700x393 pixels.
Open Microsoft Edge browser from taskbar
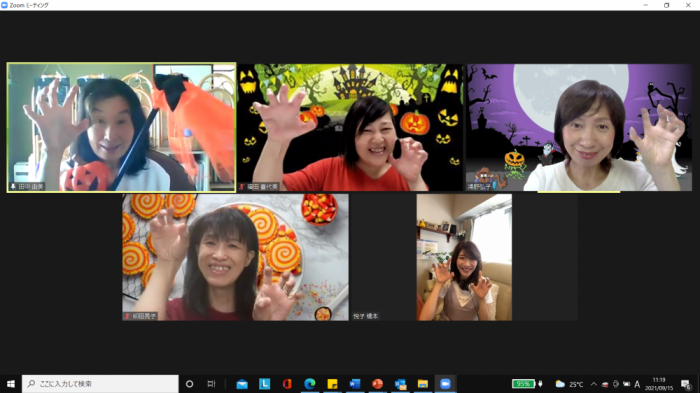pos(309,384)
